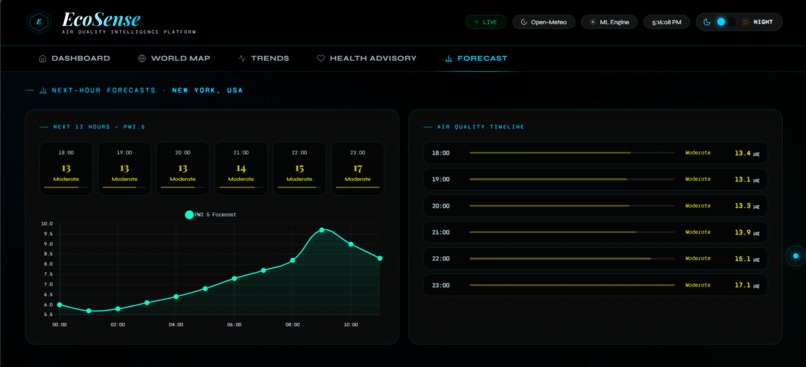Click the 22:00 timeline progress bar
Viewport: 806px width, 367px height.
[x=572, y=259]
